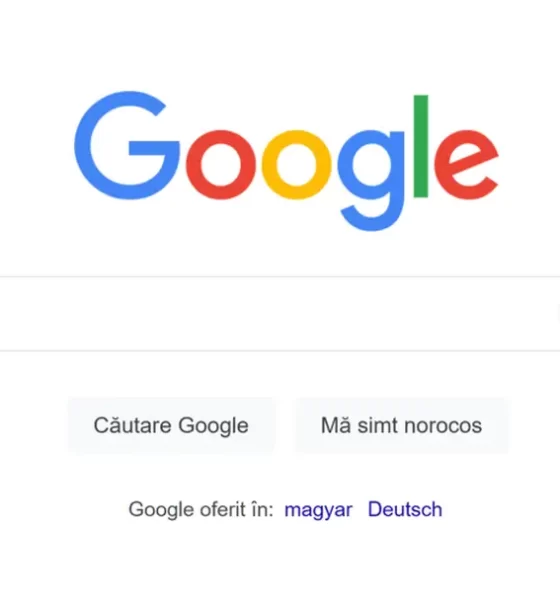Click the Mă simt norocos button
This screenshot has height=600, width=560.
pyautogui.click(x=401, y=426)
